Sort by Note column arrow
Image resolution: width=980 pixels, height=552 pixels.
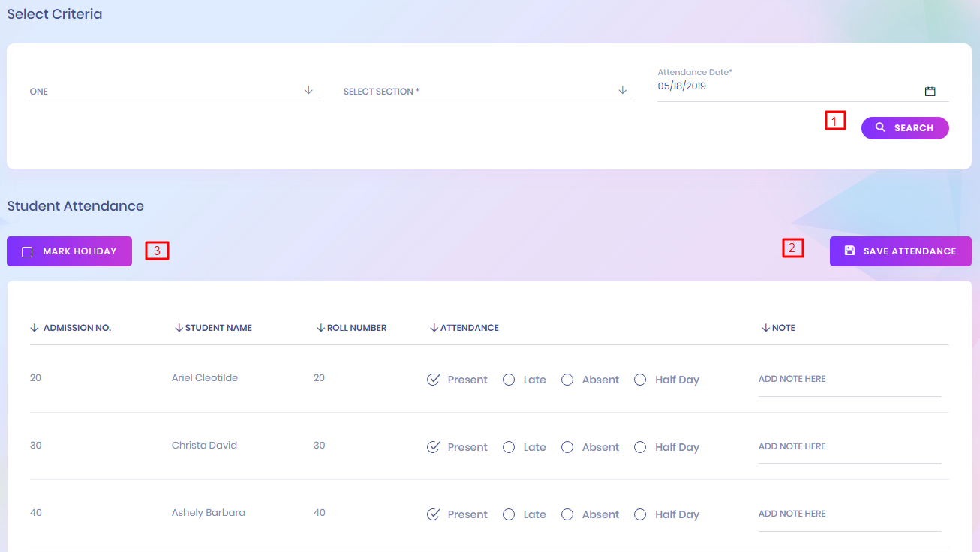point(765,328)
